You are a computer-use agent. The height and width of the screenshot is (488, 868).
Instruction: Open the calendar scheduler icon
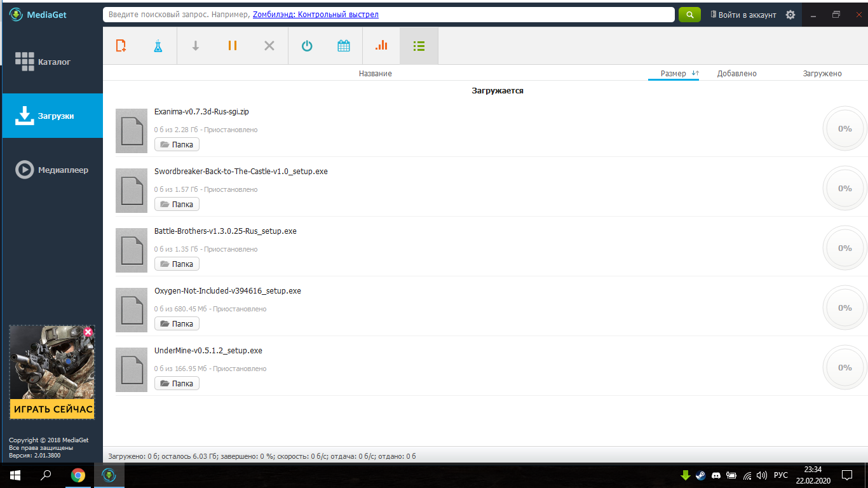(x=344, y=46)
